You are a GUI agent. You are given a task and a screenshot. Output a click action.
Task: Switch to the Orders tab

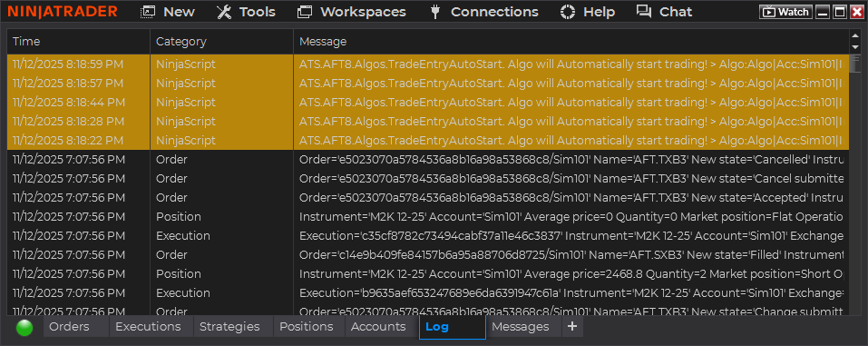[75, 327]
